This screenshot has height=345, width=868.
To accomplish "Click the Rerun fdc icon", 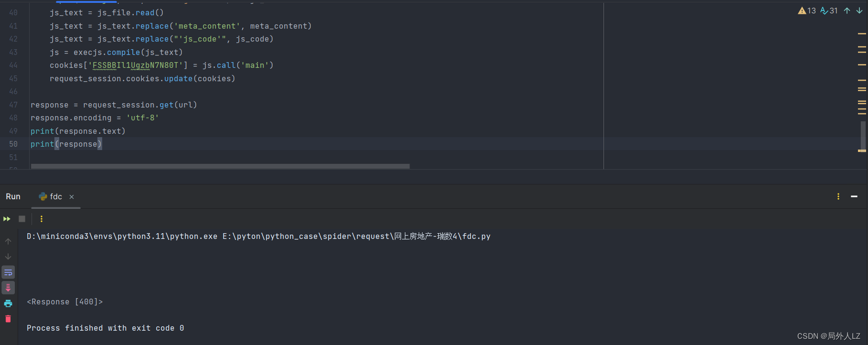I will [7, 219].
